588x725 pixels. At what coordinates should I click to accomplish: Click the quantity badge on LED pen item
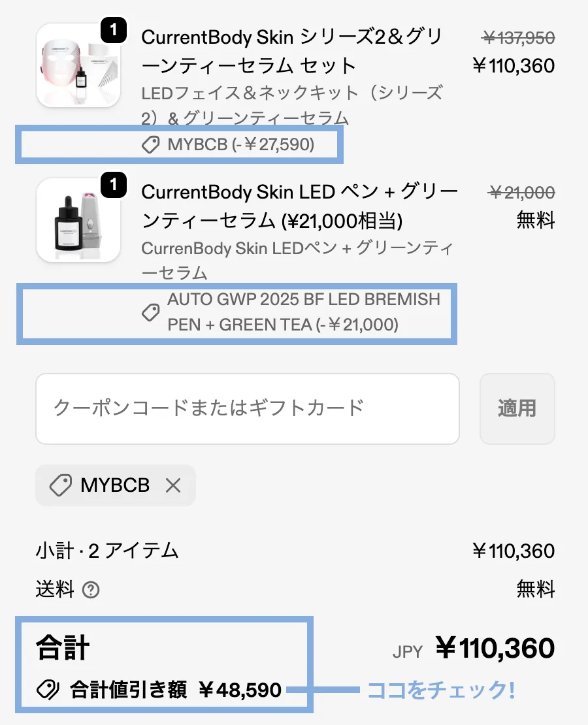coord(114,185)
